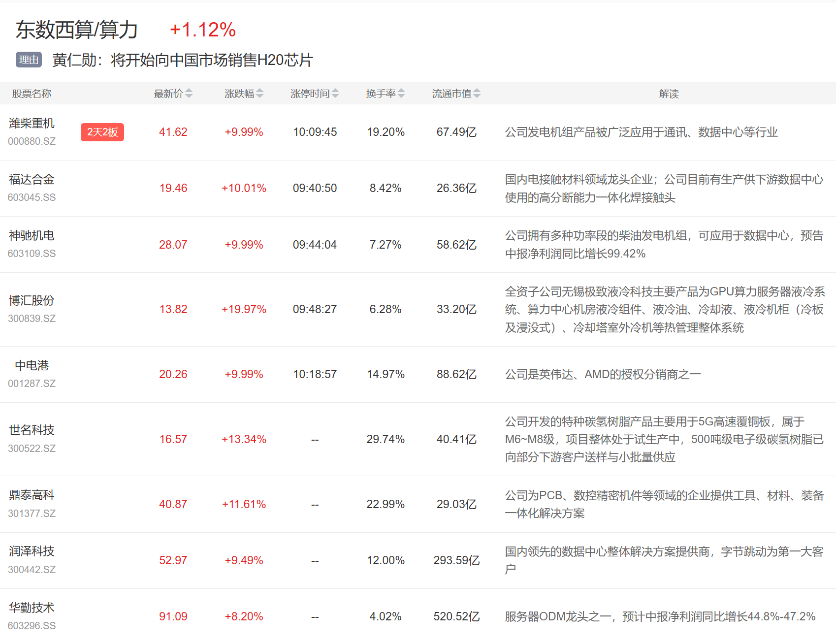Select limit-up time 09:48:27
836x644 pixels.
point(315,309)
